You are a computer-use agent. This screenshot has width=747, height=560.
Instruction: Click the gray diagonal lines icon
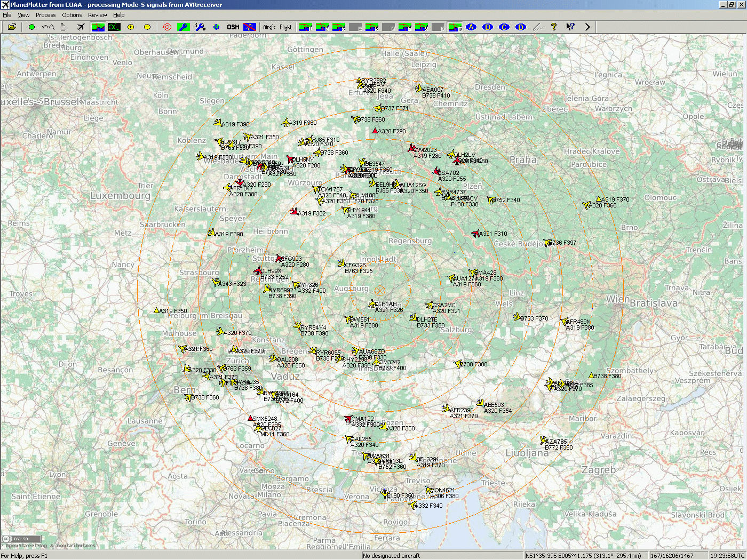(537, 27)
